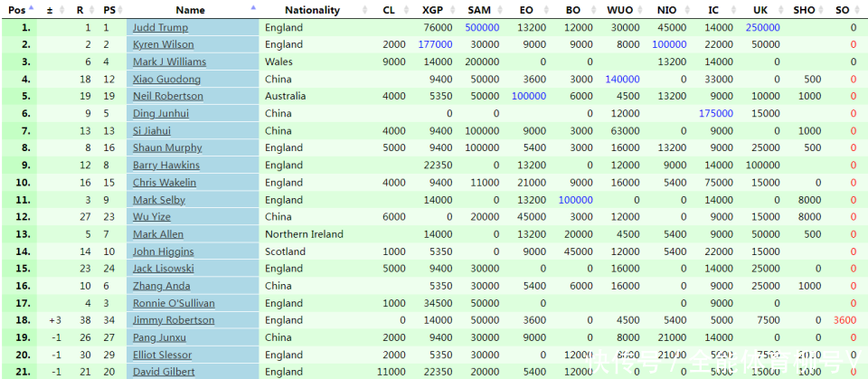Open Wu Yize's profile link
This screenshot has width=868, height=379.
click(x=154, y=217)
